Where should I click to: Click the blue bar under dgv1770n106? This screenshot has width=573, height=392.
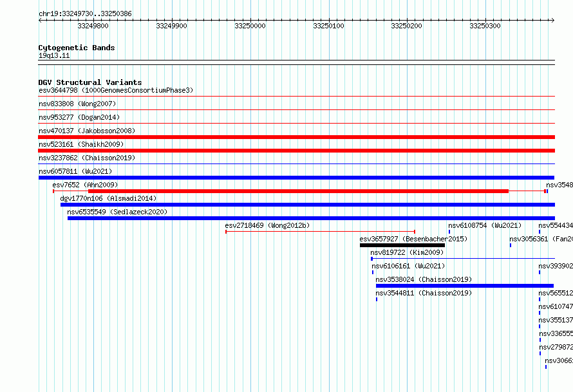[x=308, y=205]
